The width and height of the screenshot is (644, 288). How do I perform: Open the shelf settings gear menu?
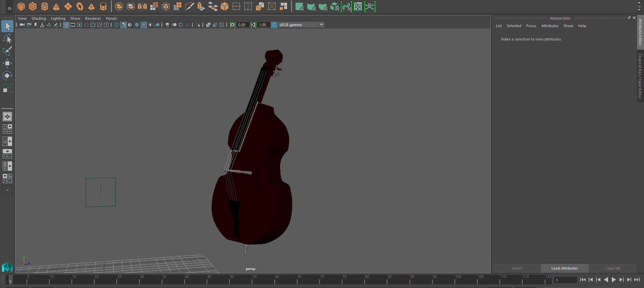[x=9, y=8]
